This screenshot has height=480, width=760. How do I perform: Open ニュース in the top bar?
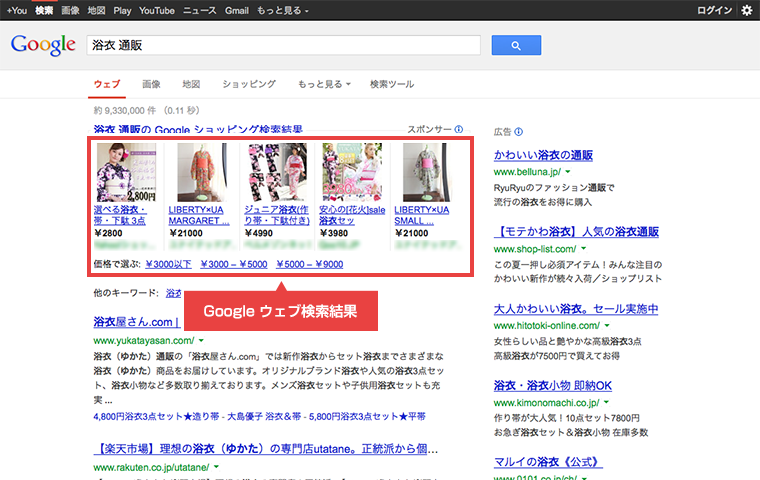[200, 10]
